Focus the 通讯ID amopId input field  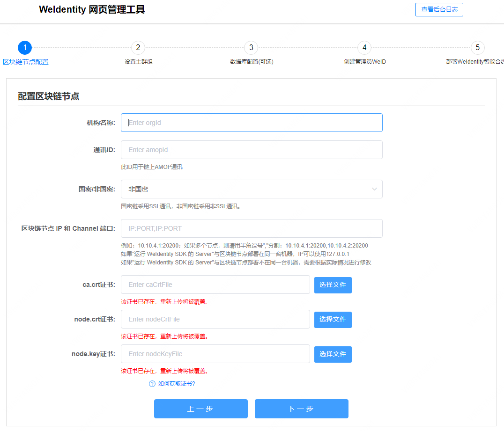pos(252,150)
